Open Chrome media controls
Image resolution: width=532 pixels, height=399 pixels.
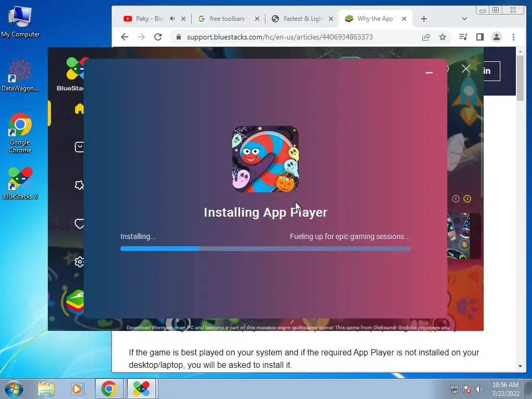(463, 37)
